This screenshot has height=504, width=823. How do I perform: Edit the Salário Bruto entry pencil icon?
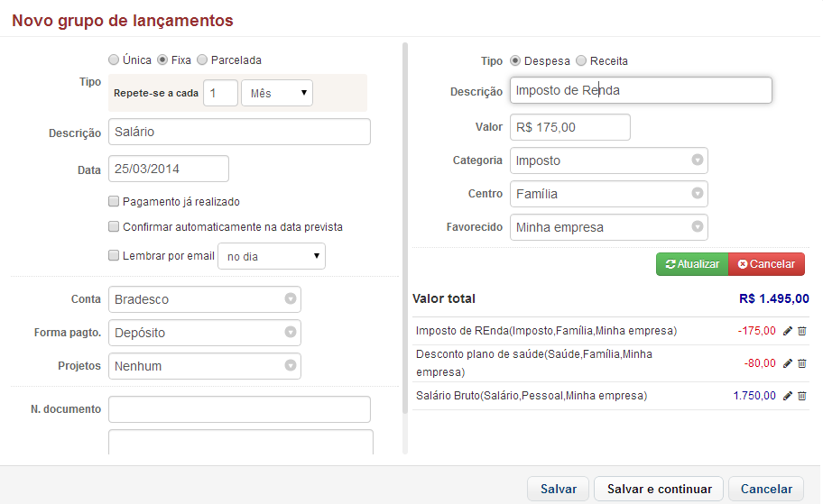pyautogui.click(x=788, y=396)
